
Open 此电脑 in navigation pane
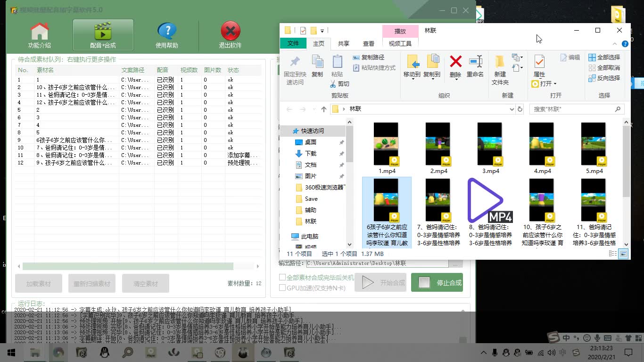click(310, 236)
